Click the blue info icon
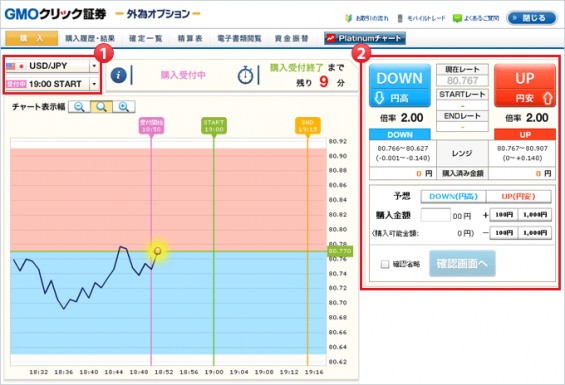 click(x=119, y=75)
